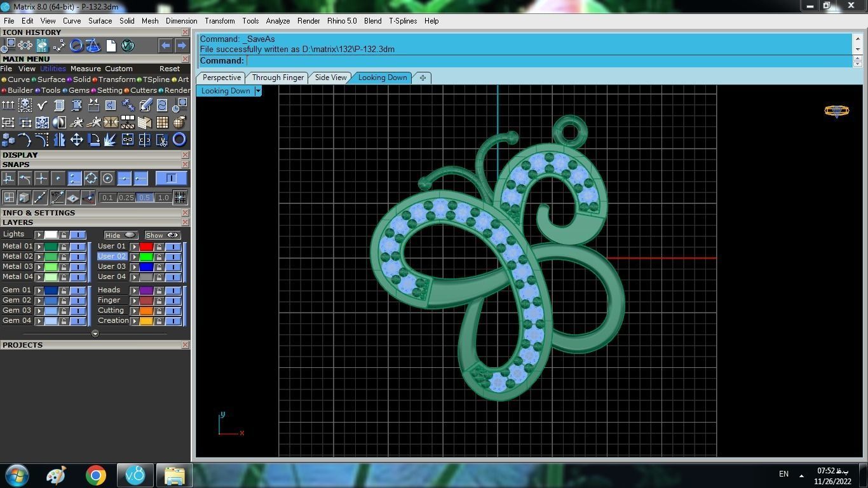
Task: Click the skull blueprint tool icon
Action: pyautogui.click(x=43, y=122)
